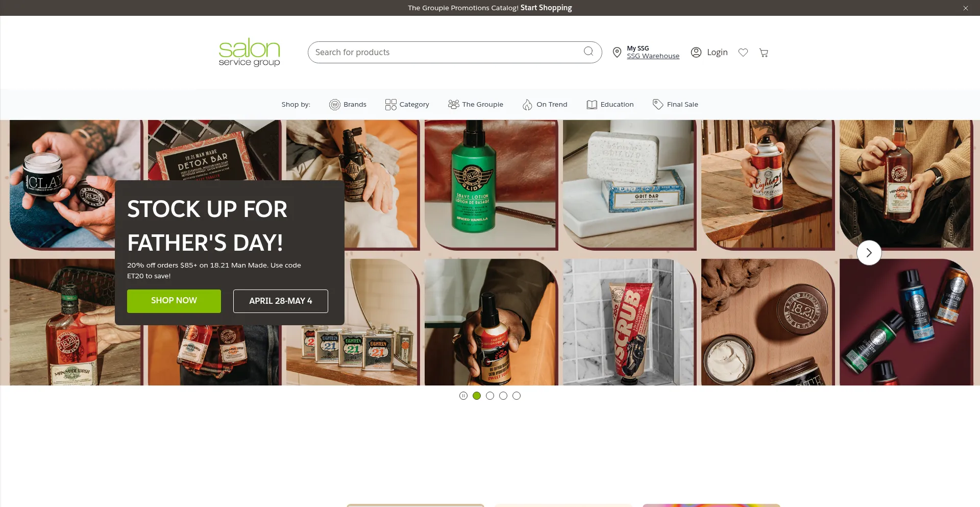
Task: Click the search magnifier icon
Action: [x=588, y=52]
